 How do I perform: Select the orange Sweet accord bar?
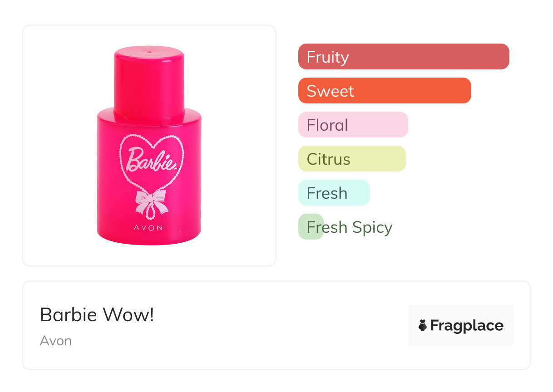(x=384, y=91)
